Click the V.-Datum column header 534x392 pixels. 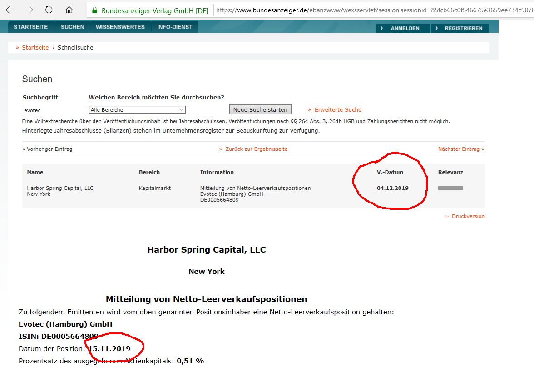(x=390, y=172)
